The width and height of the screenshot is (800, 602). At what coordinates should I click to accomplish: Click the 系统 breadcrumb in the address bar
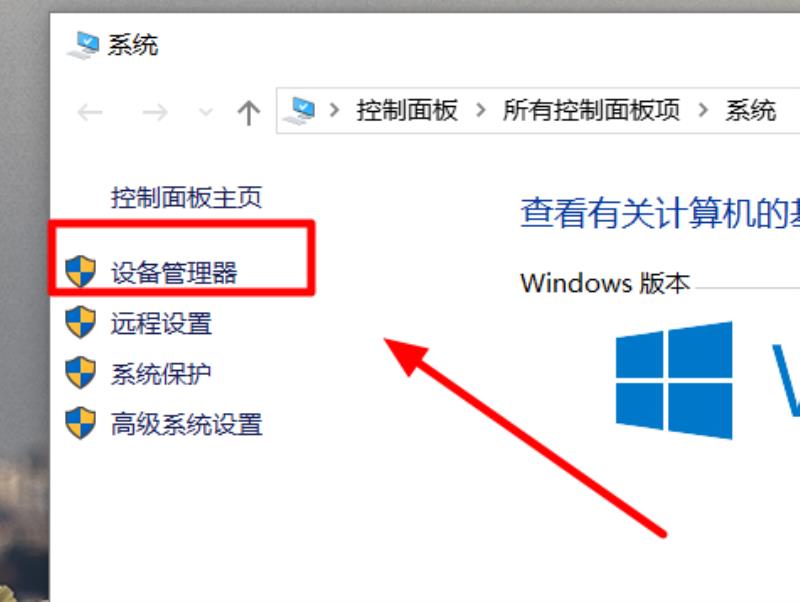click(751, 111)
